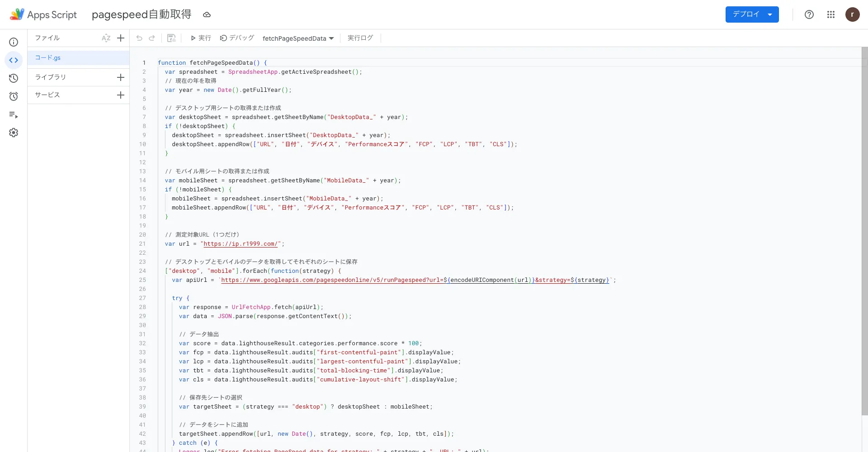
Task: Click the sort files A-Z icon
Action: (106, 38)
